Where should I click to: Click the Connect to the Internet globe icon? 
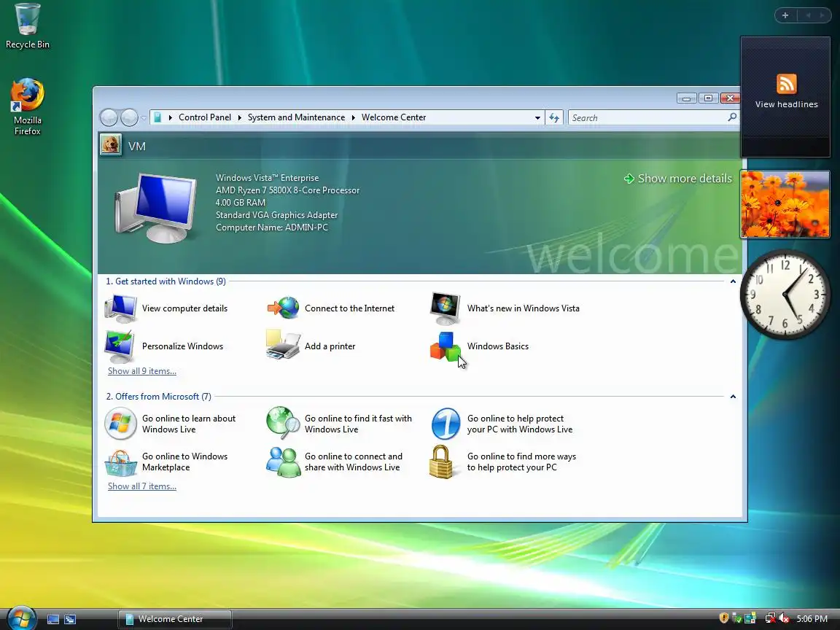[283, 308]
